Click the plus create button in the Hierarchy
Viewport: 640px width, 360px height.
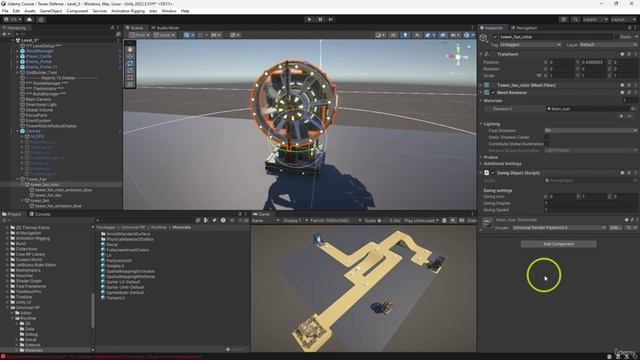[x=5, y=34]
